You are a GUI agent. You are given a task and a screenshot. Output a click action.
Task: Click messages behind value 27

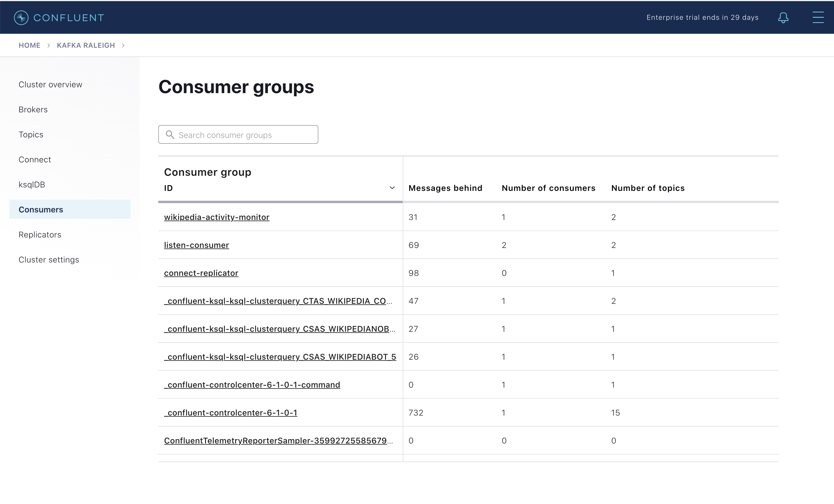click(x=413, y=329)
